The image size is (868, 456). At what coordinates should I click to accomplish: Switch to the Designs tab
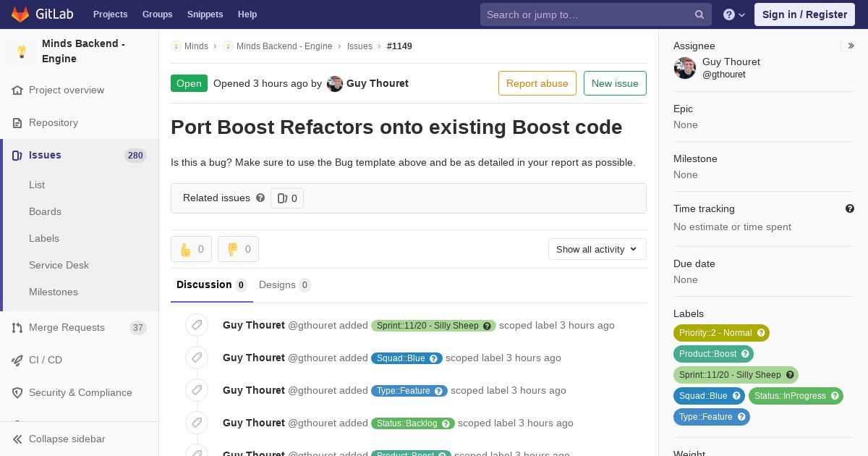[285, 285]
